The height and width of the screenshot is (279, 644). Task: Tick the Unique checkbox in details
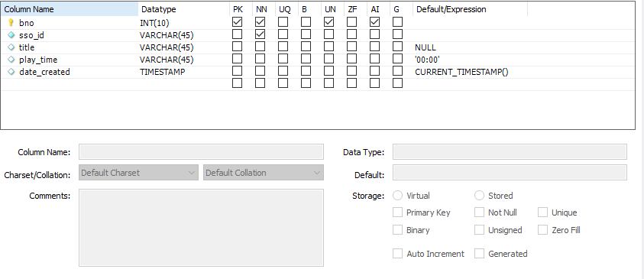pyautogui.click(x=543, y=212)
